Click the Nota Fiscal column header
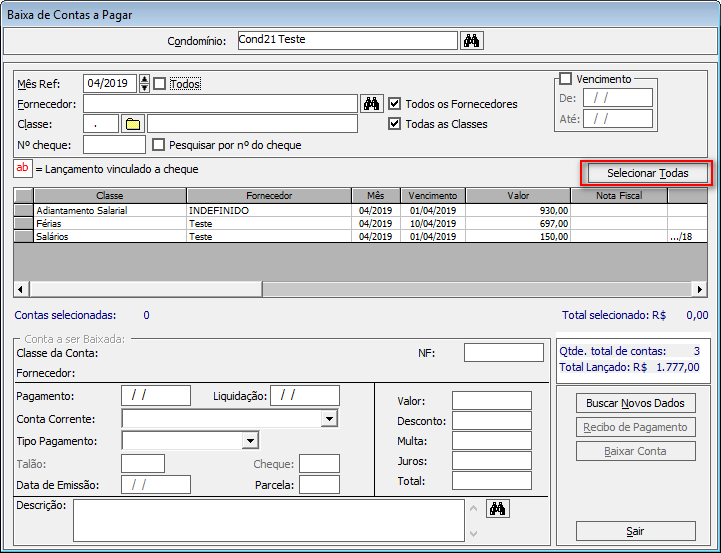The width and height of the screenshot is (721, 553). 619,196
